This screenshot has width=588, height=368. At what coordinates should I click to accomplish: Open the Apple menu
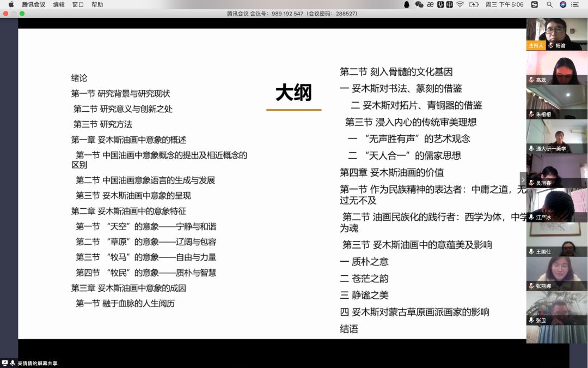click(11, 4)
